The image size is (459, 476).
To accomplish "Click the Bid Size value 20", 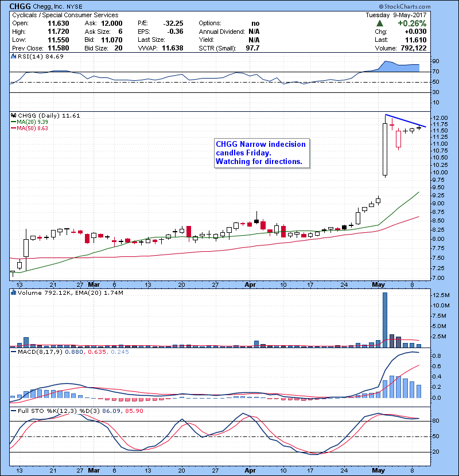I will [x=118, y=48].
